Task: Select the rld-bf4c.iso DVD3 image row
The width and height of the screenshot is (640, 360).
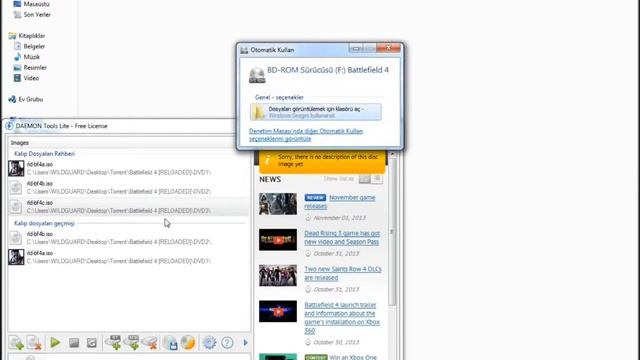Action: pyautogui.click(x=128, y=207)
